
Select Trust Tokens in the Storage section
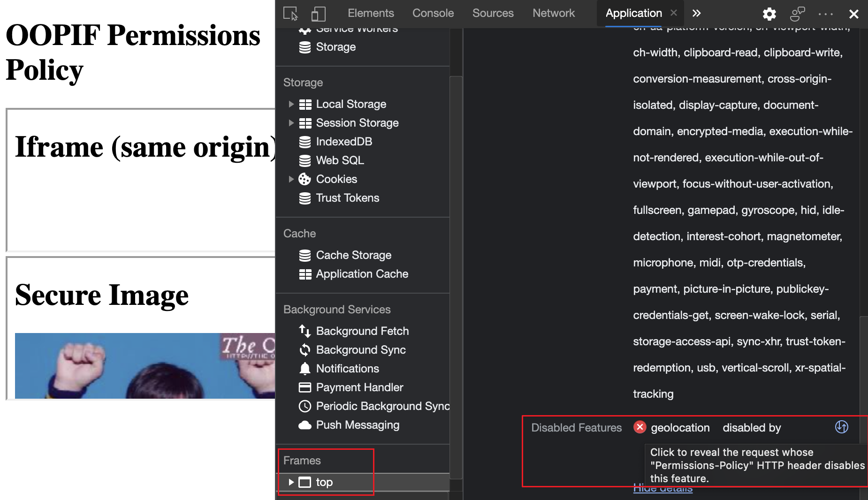coord(347,197)
